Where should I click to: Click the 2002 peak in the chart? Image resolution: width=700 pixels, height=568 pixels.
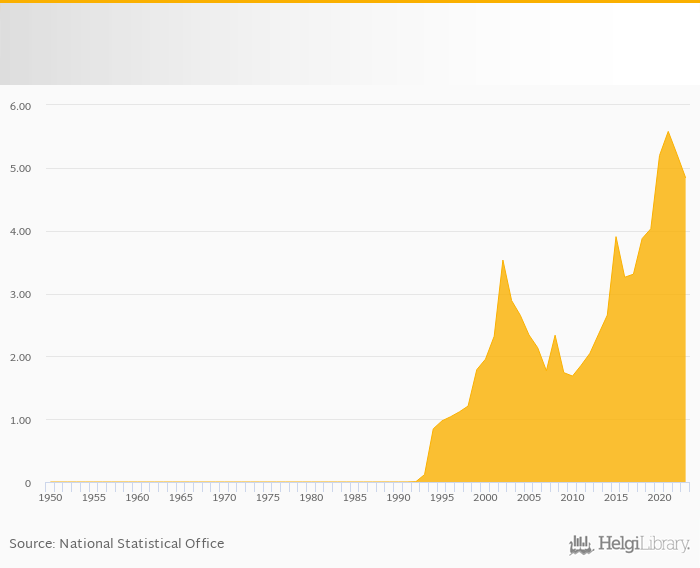tap(503, 260)
